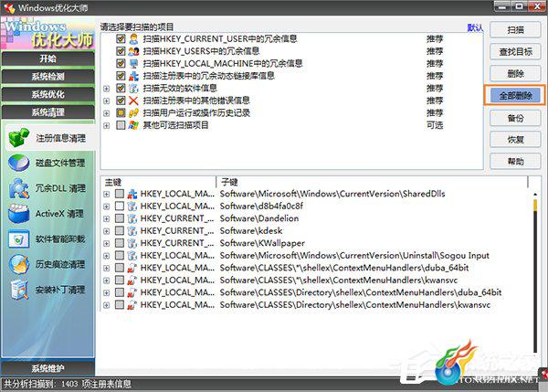
Task: Click Windows flag icon of 其他可选扫描项目
Action: pos(133,125)
